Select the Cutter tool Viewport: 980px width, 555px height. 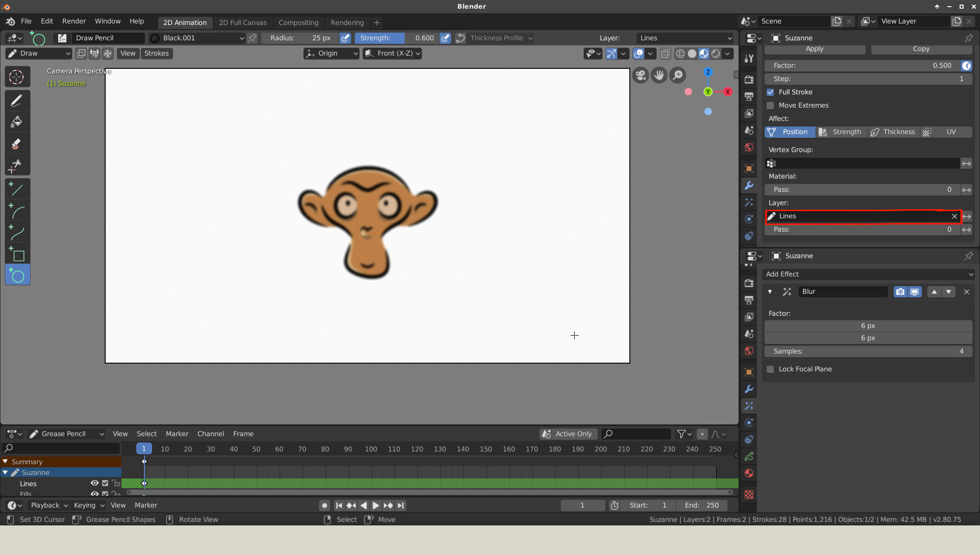point(17,165)
